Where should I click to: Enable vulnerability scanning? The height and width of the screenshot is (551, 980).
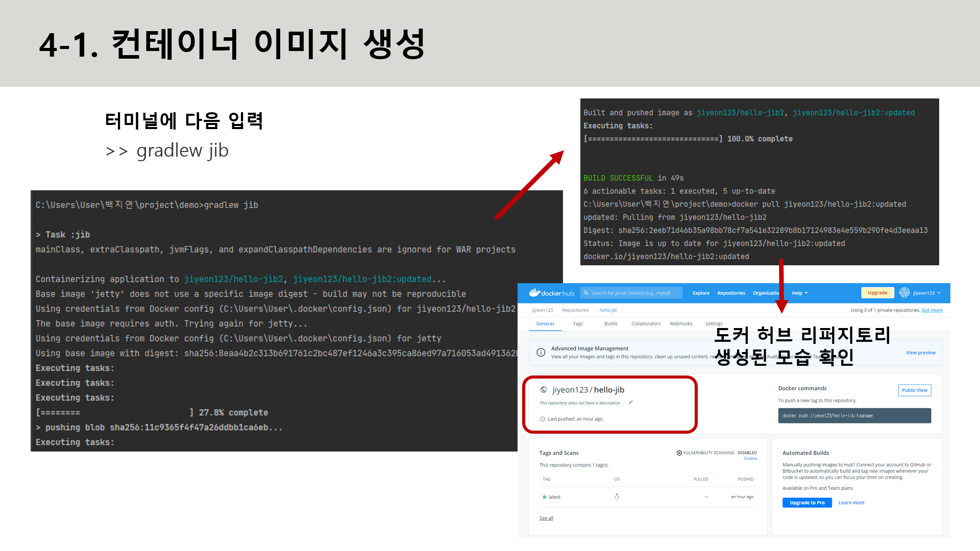click(x=750, y=459)
